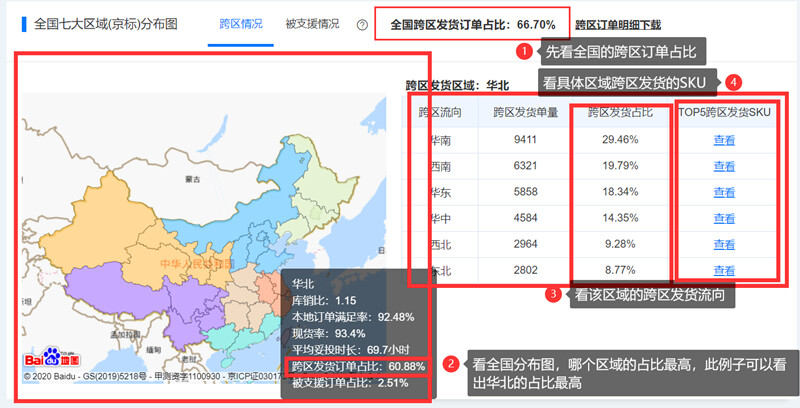Click the help question mark icon beside 被支援情况

[x=362, y=24]
